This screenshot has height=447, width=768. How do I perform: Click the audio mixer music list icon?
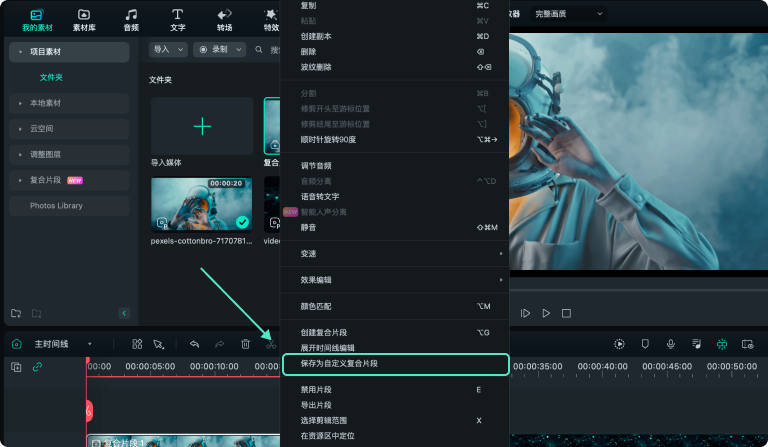[x=696, y=344]
